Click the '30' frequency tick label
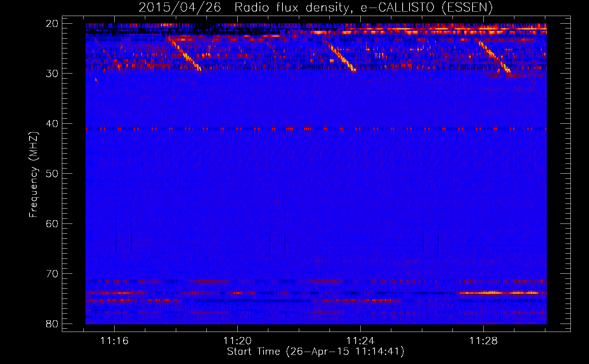Image resolution: width=589 pixels, height=364 pixels. tap(52, 74)
